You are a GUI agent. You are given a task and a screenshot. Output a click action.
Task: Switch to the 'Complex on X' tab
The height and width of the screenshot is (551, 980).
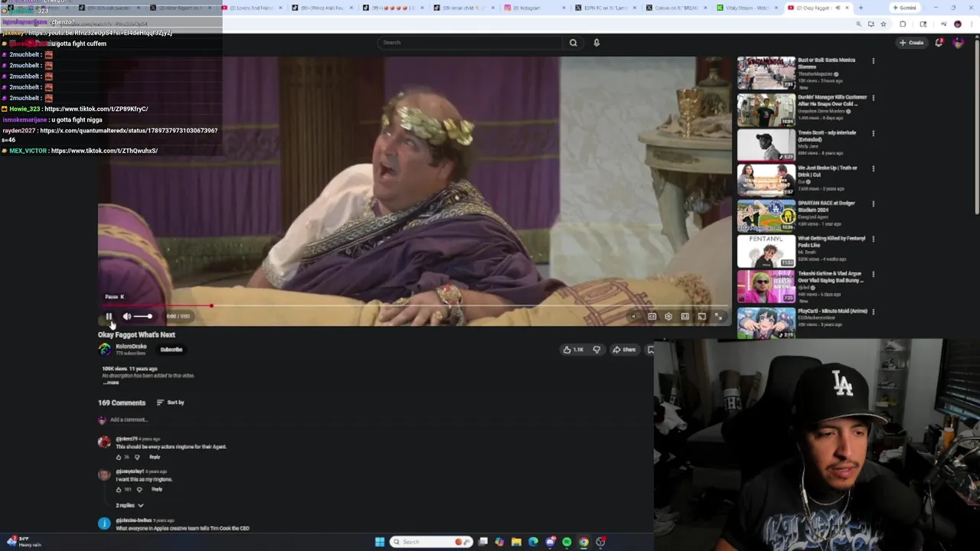(x=677, y=8)
